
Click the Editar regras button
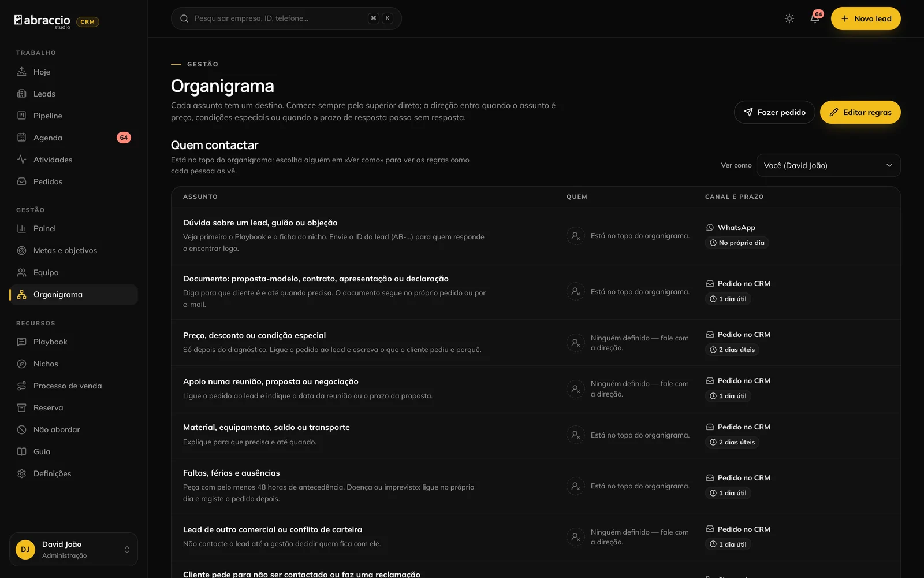[x=860, y=112]
